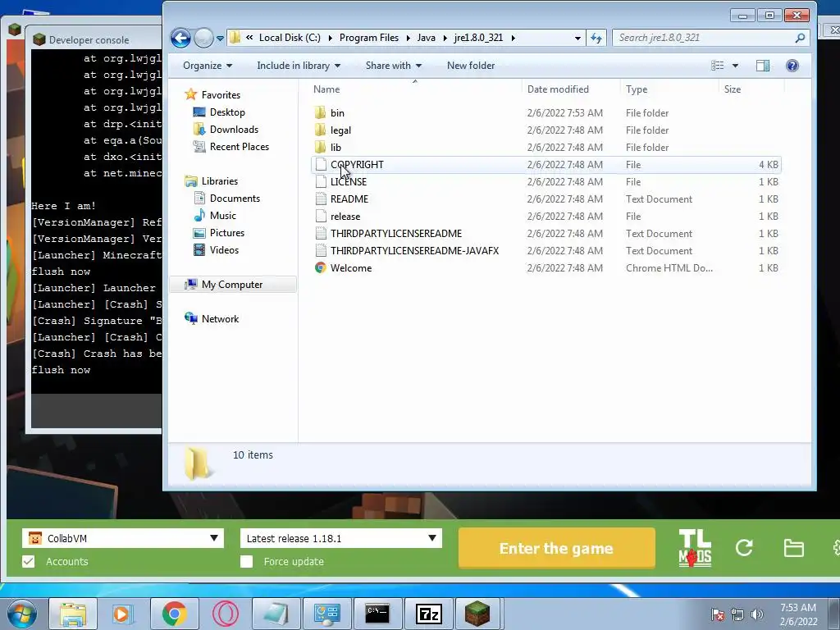The width and height of the screenshot is (840, 630).
Task: Select THIRDPARTYLICENSEREADME file
Action: [x=546, y=234]
